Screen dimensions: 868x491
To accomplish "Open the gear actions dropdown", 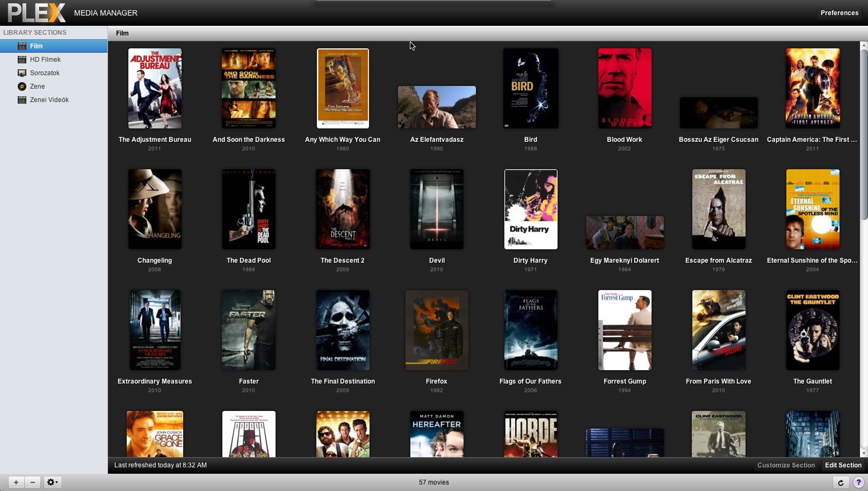I will click(x=53, y=482).
